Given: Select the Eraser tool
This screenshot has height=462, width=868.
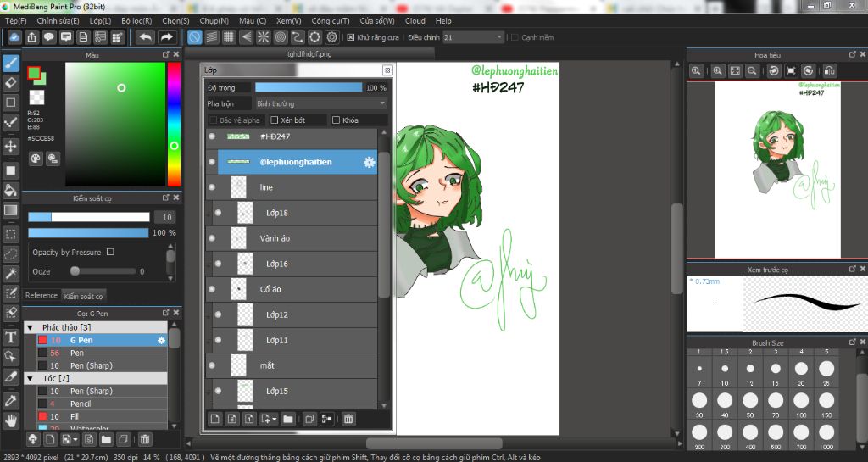Looking at the screenshot, I should pos(10,83).
